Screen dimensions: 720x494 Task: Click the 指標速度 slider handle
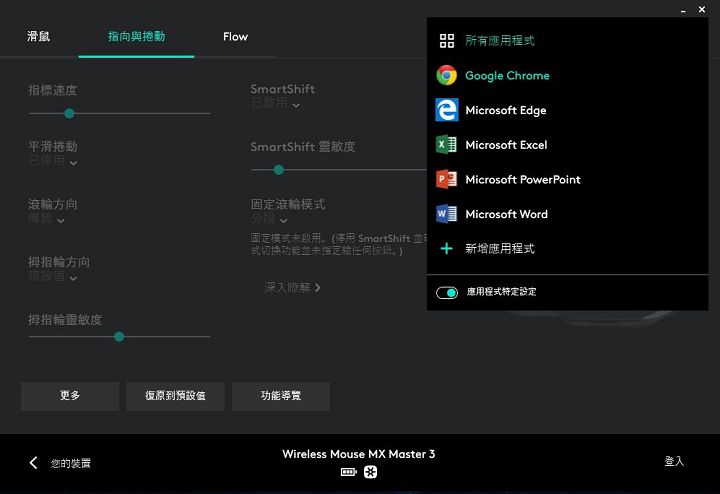coord(69,113)
